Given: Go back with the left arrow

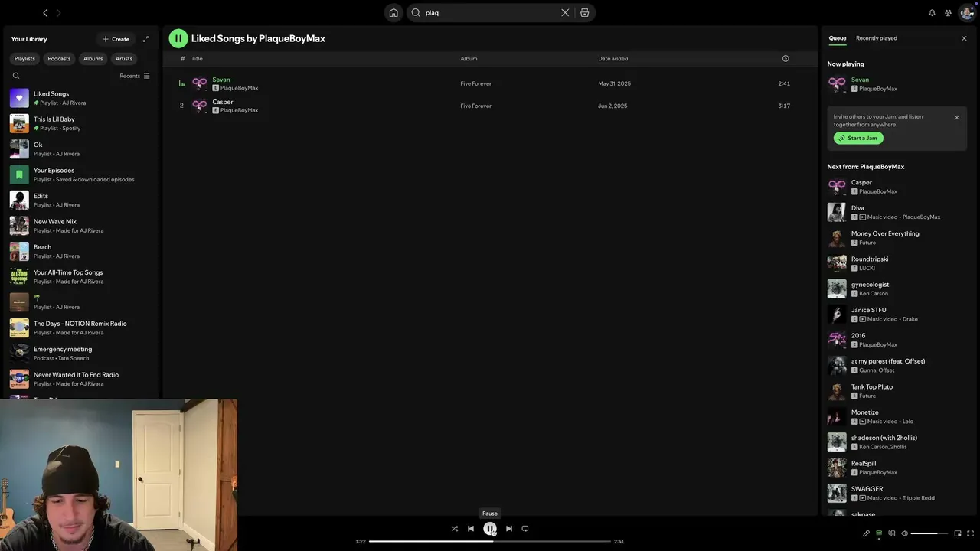Looking at the screenshot, I should click(45, 13).
